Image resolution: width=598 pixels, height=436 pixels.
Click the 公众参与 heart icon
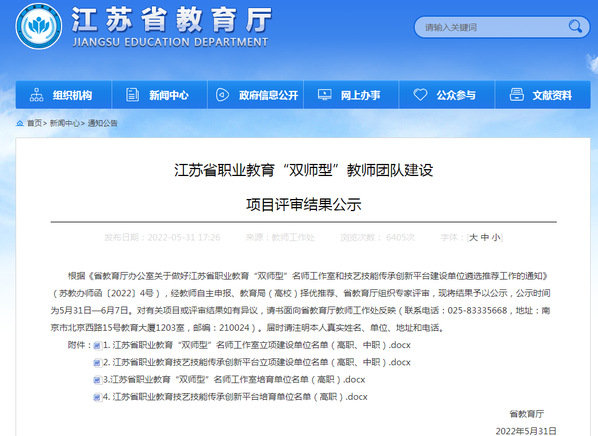pyautogui.click(x=420, y=95)
